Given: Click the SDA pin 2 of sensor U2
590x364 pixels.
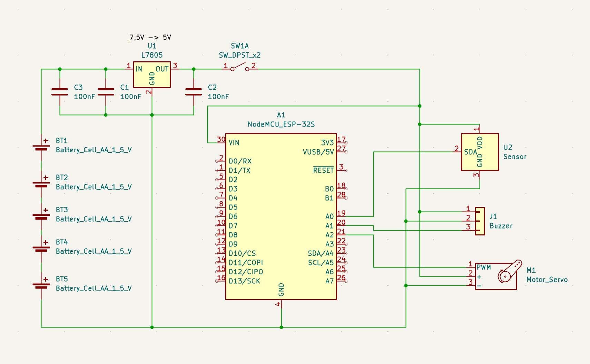Looking at the screenshot, I should (457, 152).
